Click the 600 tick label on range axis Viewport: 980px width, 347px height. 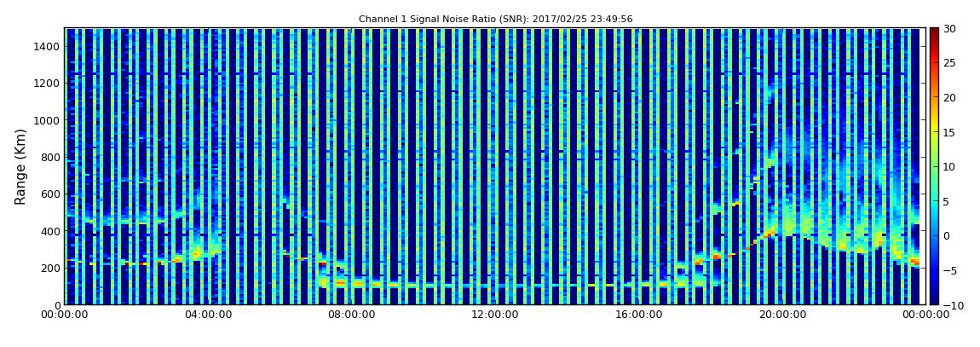[x=50, y=194]
